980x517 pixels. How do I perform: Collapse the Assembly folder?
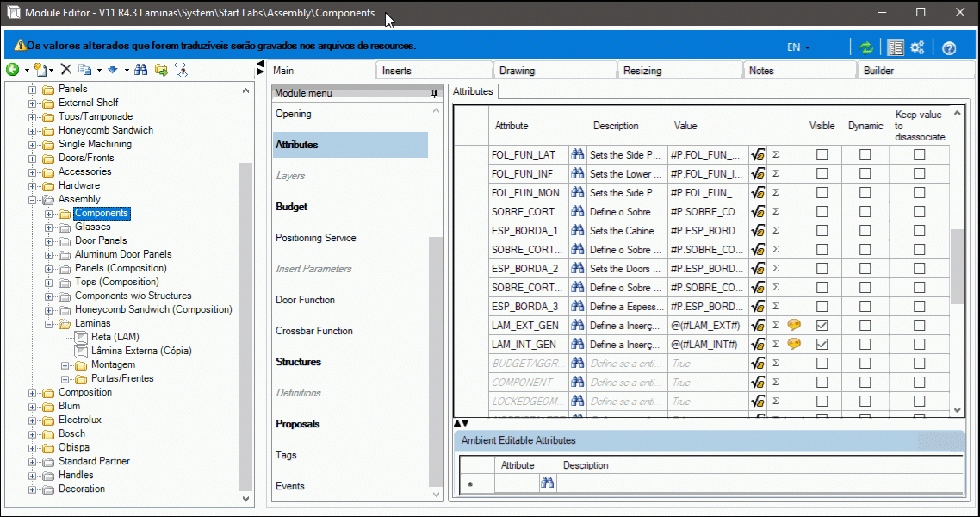(x=33, y=199)
